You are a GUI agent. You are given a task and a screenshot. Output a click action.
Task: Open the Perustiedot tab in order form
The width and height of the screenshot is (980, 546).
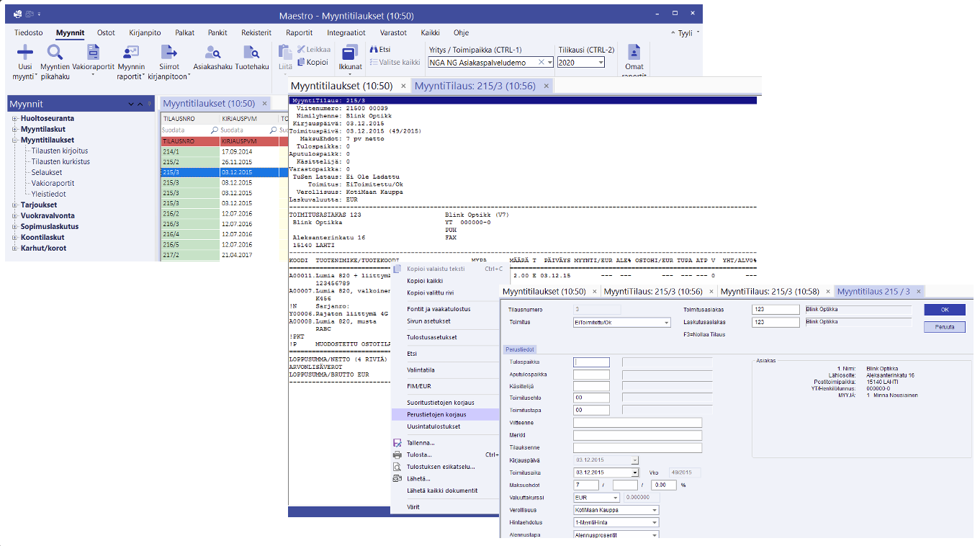(519, 349)
